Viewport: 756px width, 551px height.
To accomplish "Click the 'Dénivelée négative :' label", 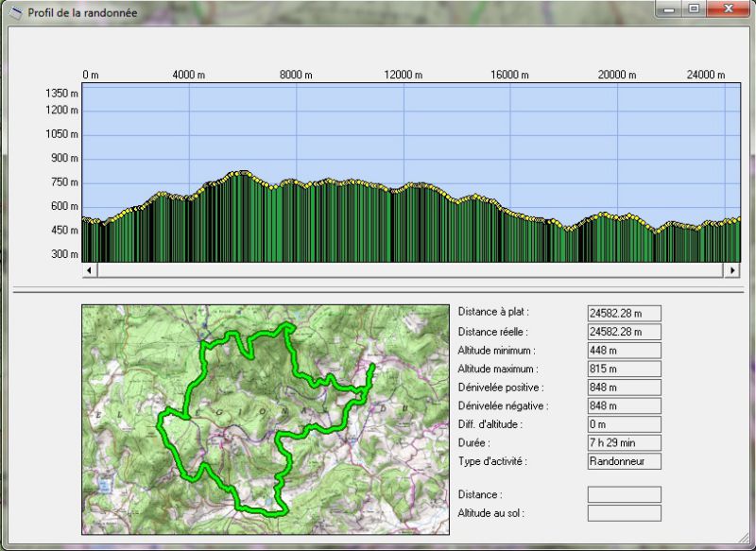I will coord(503,405).
